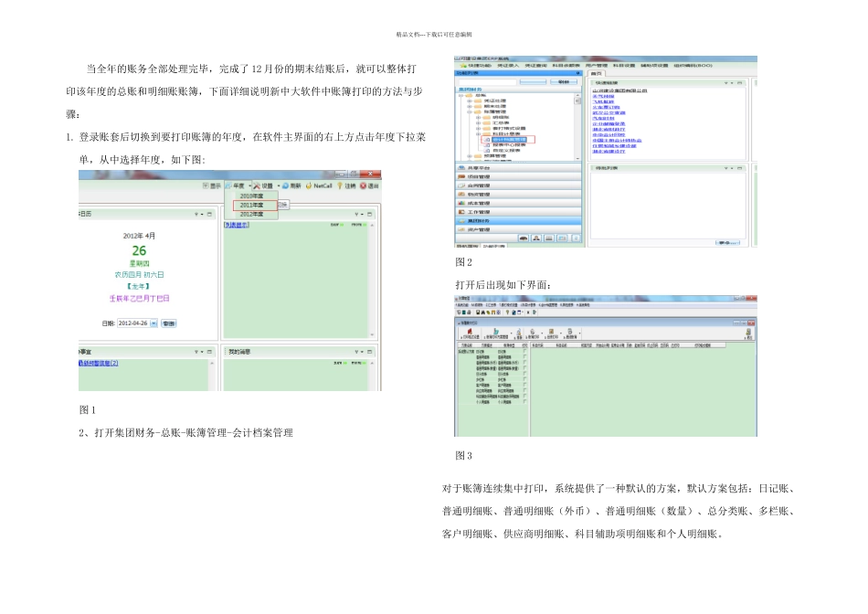The width and height of the screenshot is (868, 614).
Task: Tick the print checkbox for the second scheme row
Action: [524, 356]
